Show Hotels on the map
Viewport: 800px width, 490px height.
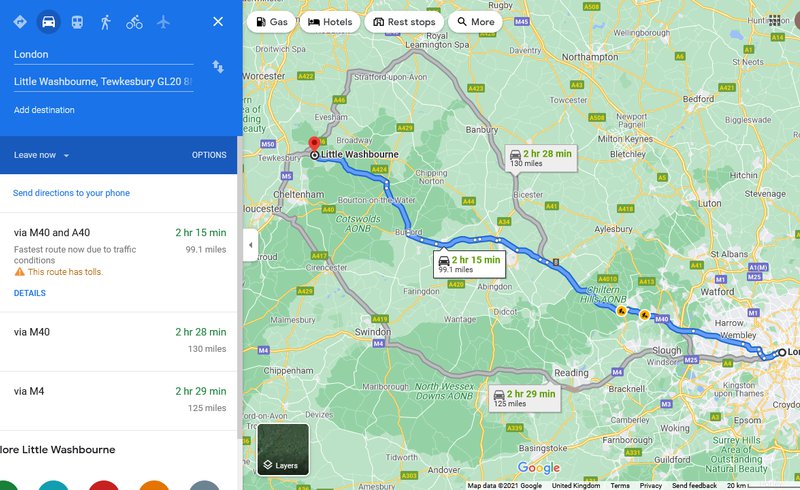pyautogui.click(x=330, y=22)
